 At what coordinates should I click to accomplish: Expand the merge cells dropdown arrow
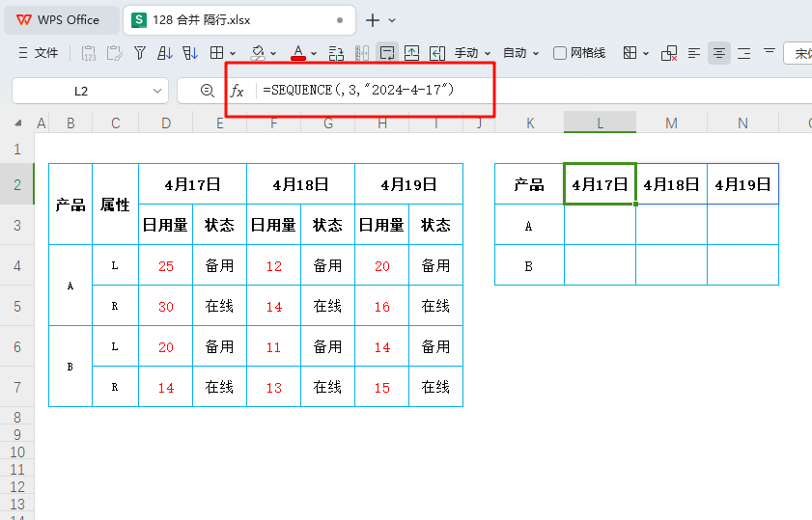[x=646, y=53]
